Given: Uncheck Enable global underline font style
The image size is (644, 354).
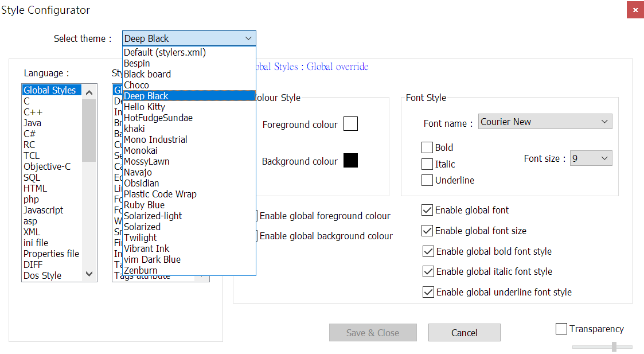Looking at the screenshot, I should [428, 291].
